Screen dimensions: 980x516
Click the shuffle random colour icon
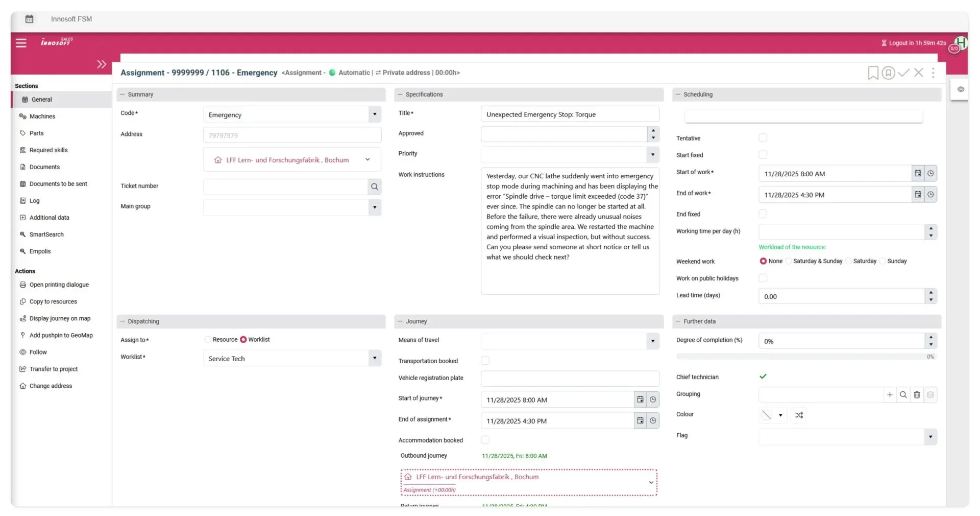coord(799,415)
